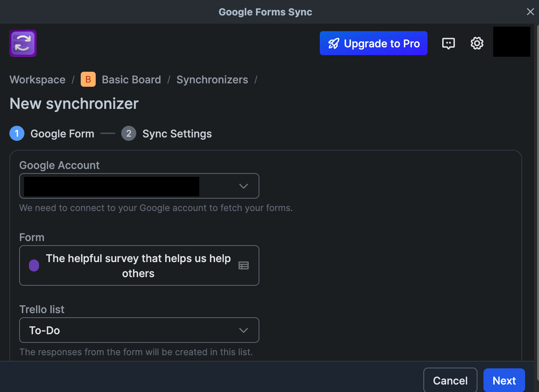
Task: Click the Basic Board breadcrumb
Action: tap(131, 80)
